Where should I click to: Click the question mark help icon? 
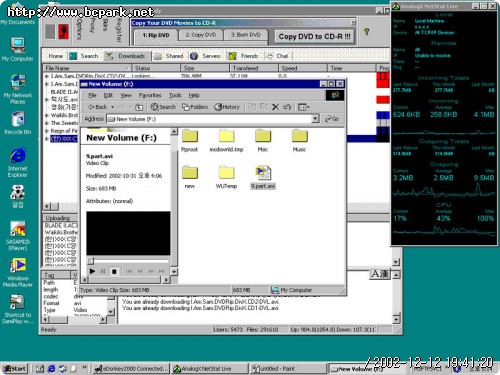click(367, 32)
